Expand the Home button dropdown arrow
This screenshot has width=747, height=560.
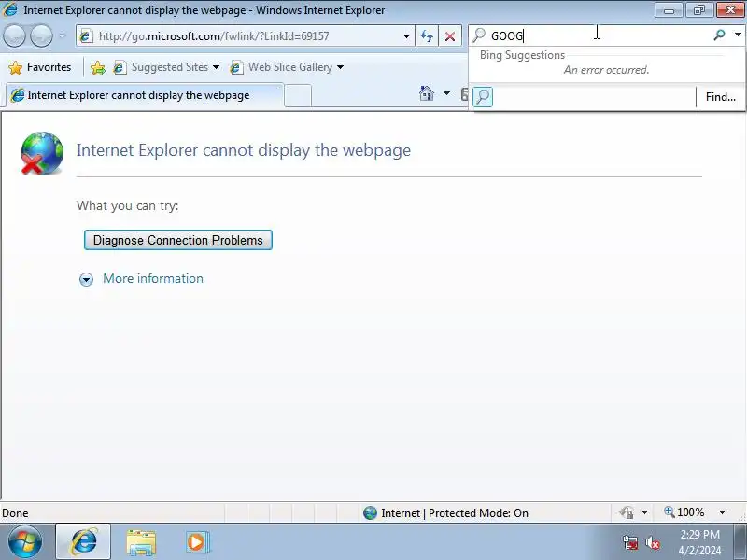[446, 93]
